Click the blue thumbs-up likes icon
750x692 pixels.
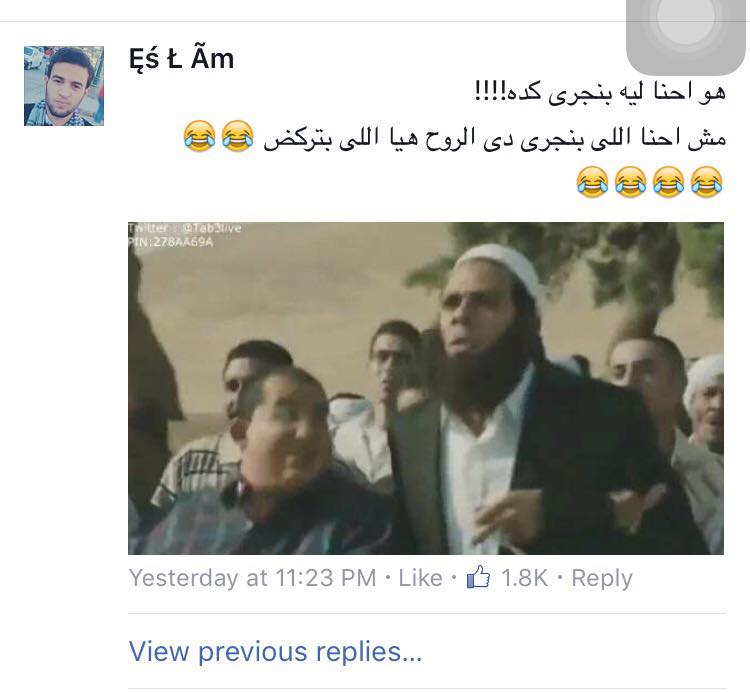pos(478,577)
